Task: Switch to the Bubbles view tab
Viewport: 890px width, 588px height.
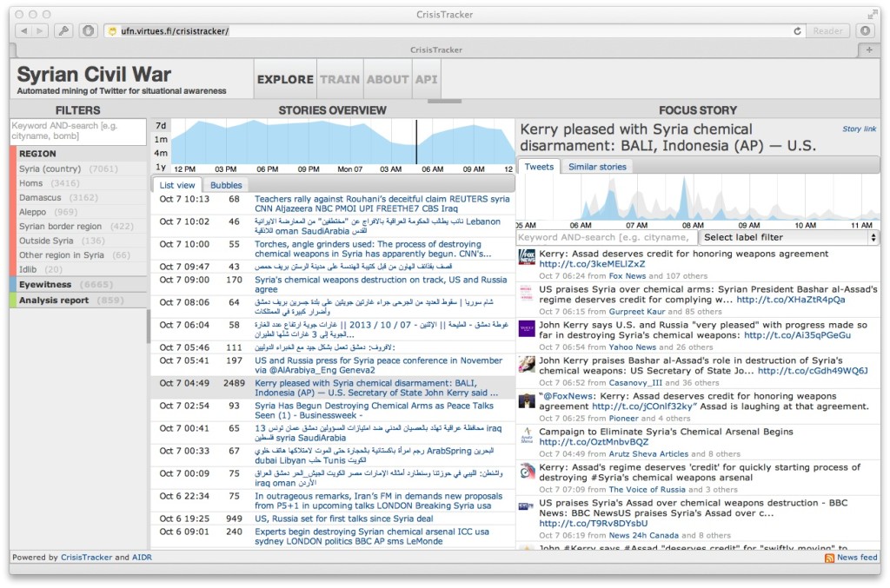Action: pos(226,185)
